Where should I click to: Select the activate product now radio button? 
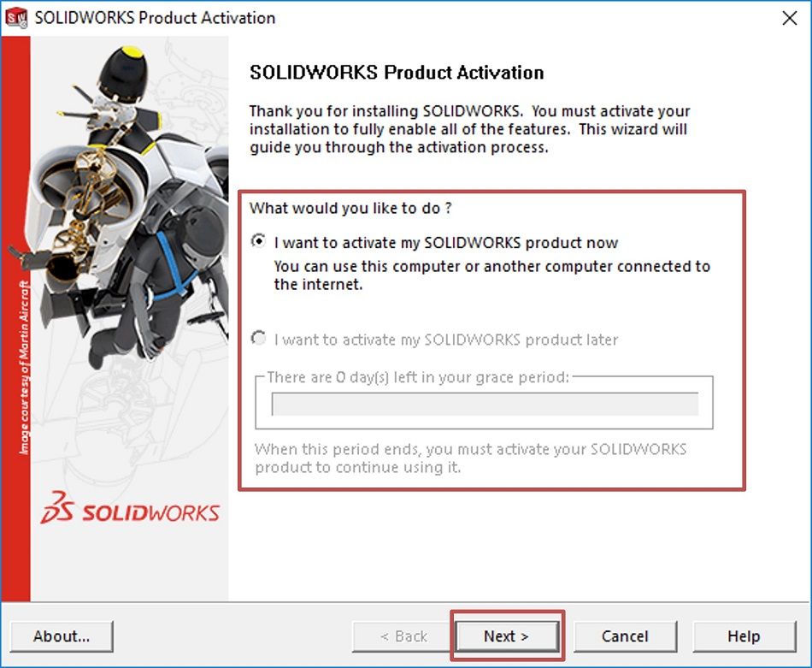(x=258, y=242)
